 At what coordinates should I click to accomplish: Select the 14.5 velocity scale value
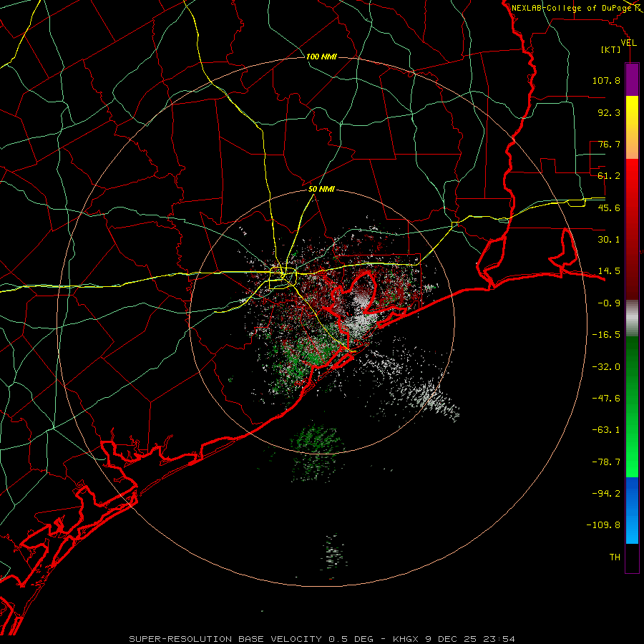click(609, 271)
